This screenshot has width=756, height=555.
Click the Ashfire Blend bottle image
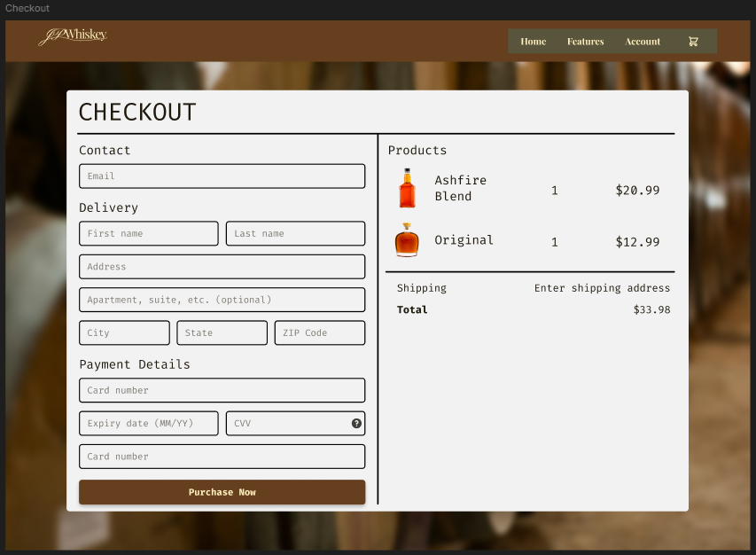[408, 188]
